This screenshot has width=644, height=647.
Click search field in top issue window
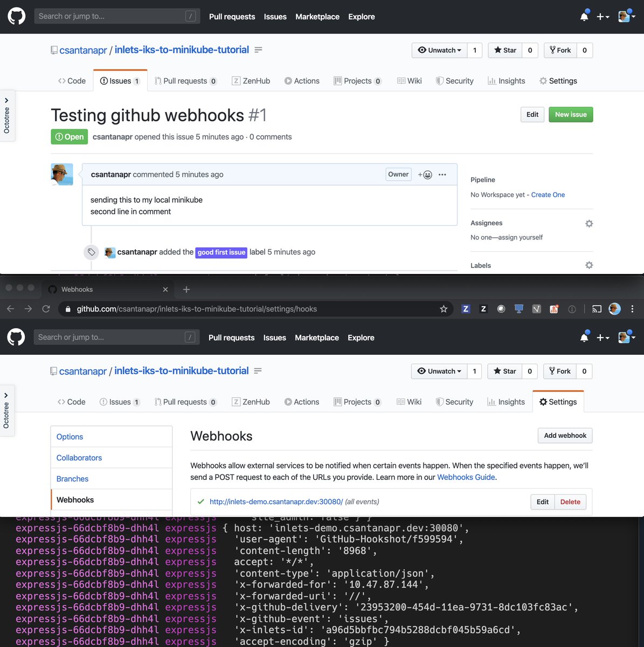pyautogui.click(x=117, y=16)
